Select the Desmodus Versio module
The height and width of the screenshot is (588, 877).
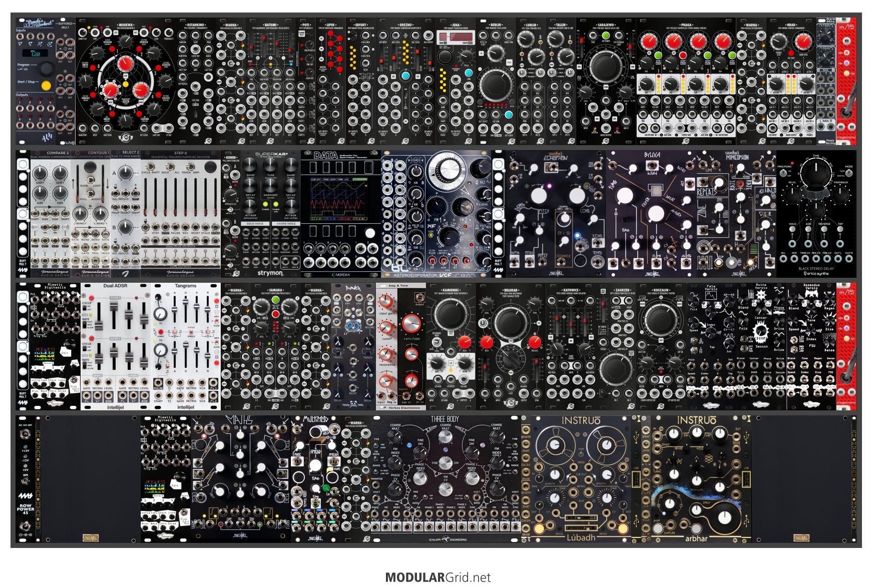coord(811,346)
